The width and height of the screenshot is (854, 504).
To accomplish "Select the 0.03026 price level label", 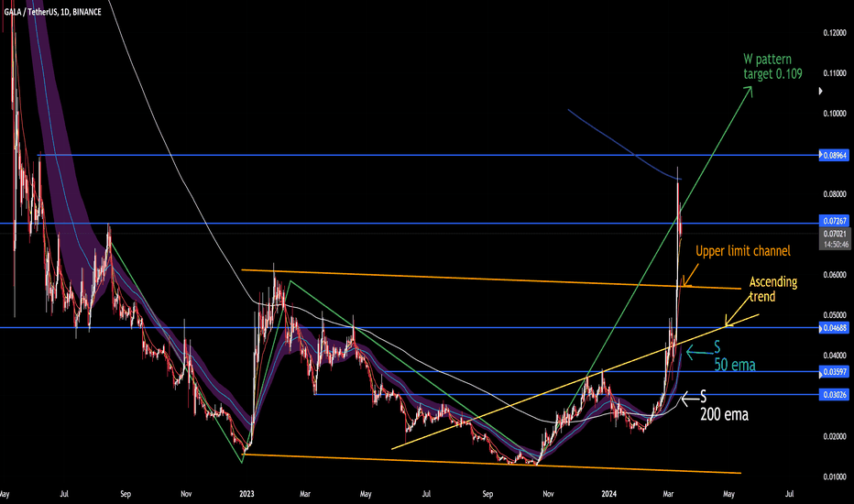I will (x=835, y=394).
